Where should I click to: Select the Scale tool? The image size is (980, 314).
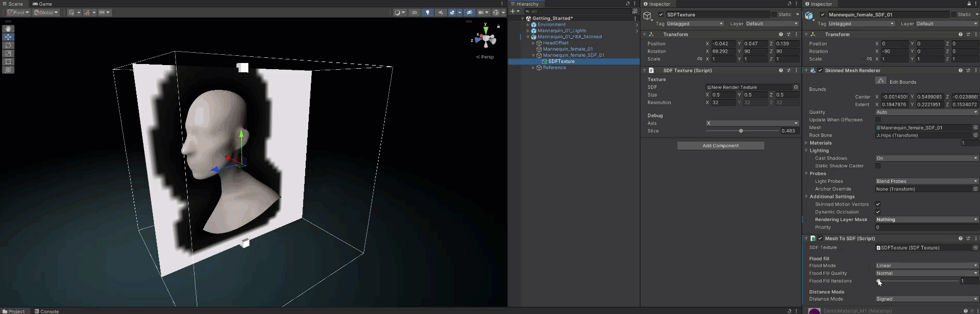[8, 53]
